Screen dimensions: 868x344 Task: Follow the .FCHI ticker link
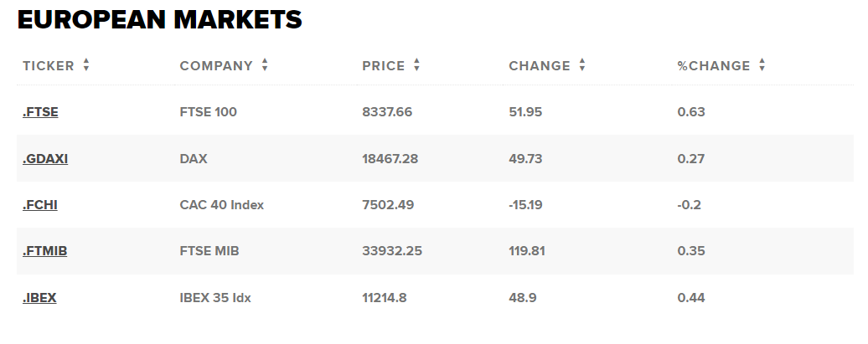[x=40, y=205]
